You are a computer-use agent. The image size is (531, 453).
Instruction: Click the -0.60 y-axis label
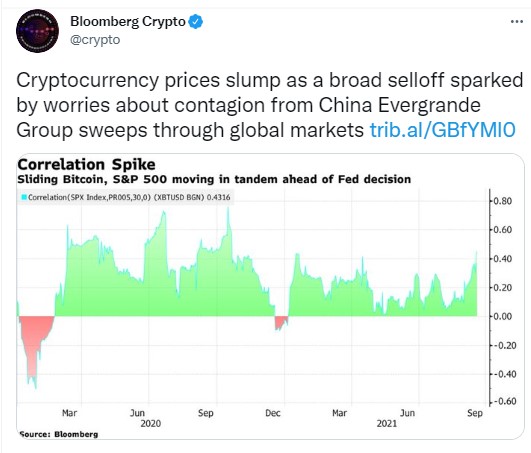click(502, 402)
